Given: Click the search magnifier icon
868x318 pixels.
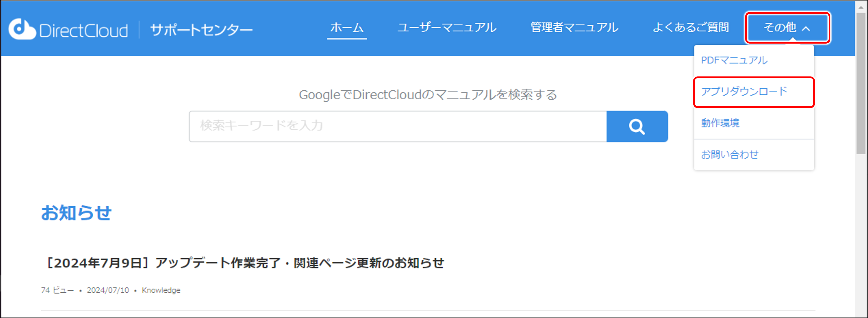Looking at the screenshot, I should [x=637, y=126].
